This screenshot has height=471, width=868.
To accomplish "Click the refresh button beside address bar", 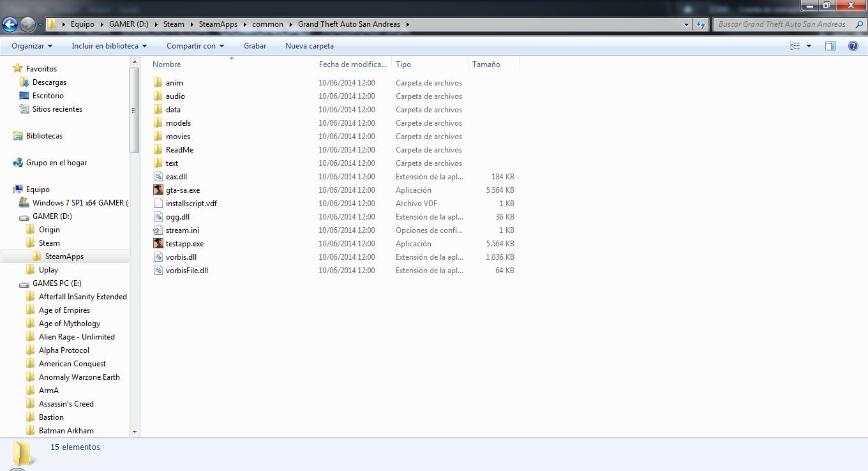I will 701,24.
